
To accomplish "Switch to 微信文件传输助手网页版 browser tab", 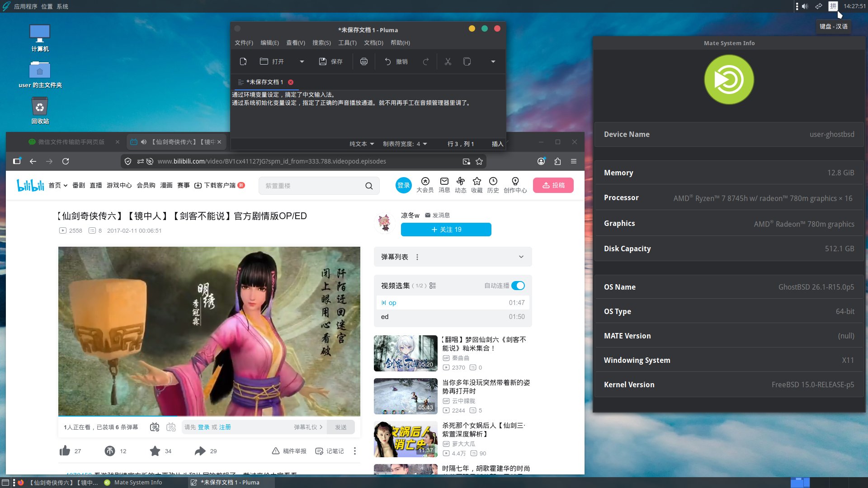I will tap(71, 142).
